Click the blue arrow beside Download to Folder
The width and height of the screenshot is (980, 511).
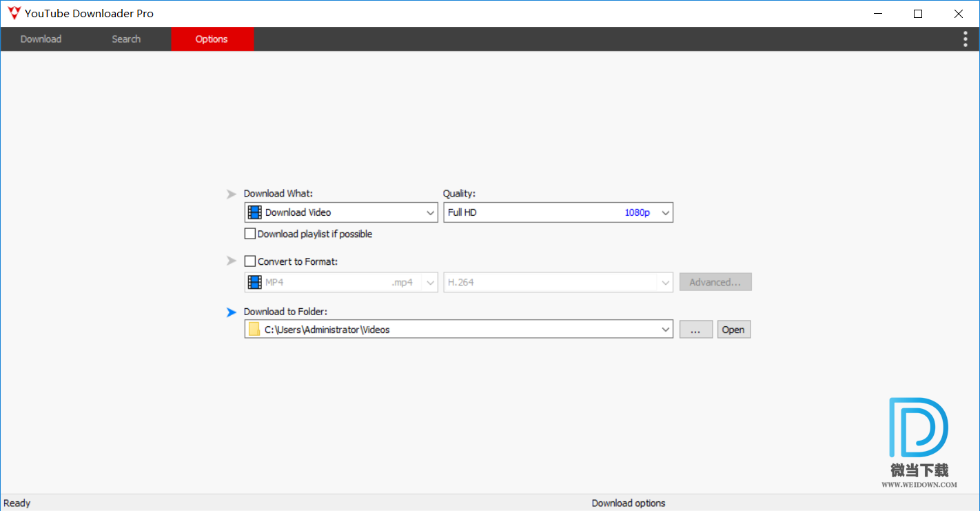coord(232,312)
